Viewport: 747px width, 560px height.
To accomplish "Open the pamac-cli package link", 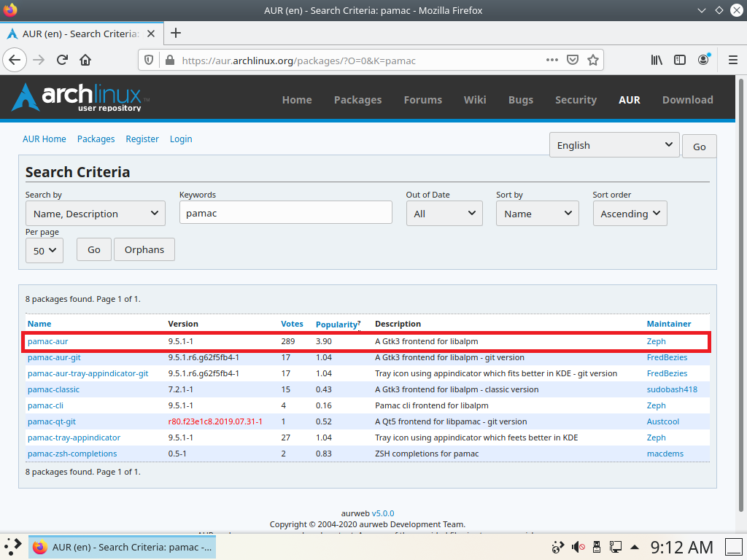I will (x=45, y=405).
